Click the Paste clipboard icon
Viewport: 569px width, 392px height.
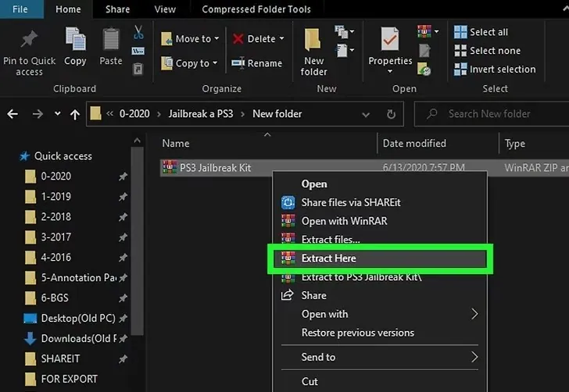(111, 39)
